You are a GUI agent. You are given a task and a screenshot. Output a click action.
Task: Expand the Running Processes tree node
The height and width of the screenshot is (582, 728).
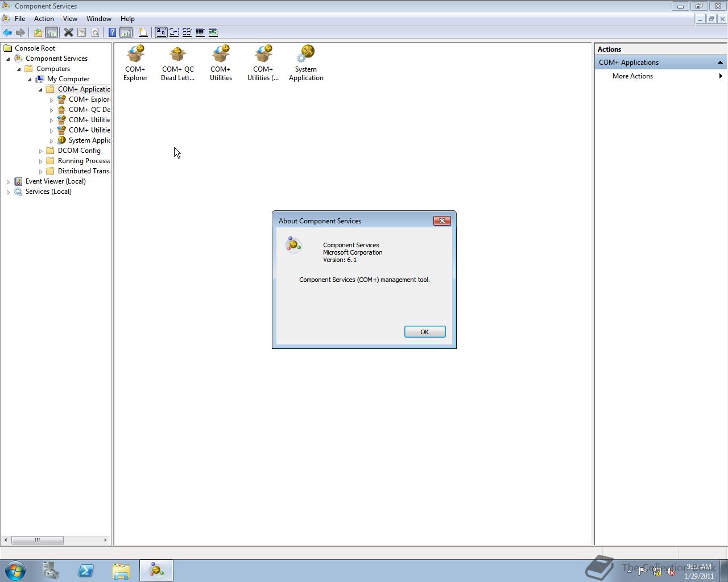tap(41, 161)
